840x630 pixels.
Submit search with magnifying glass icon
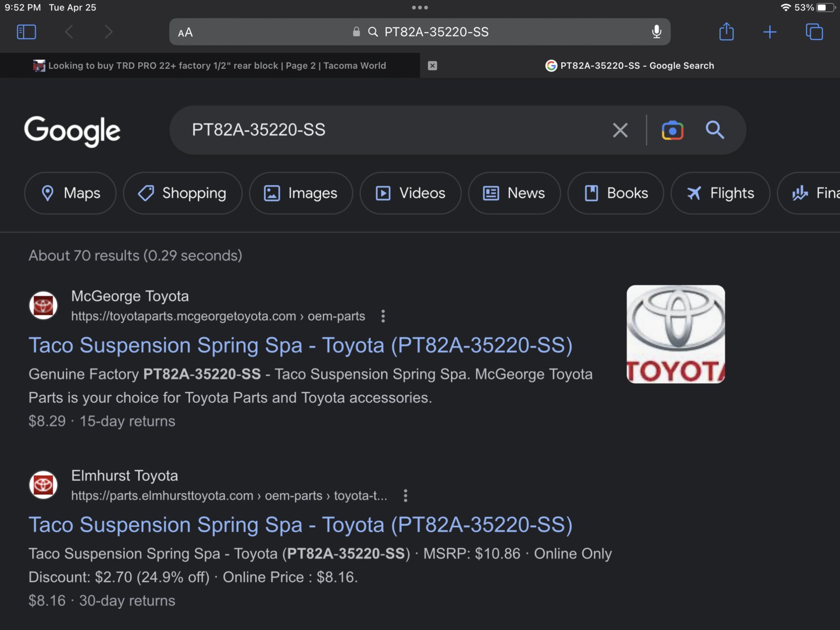(x=715, y=130)
